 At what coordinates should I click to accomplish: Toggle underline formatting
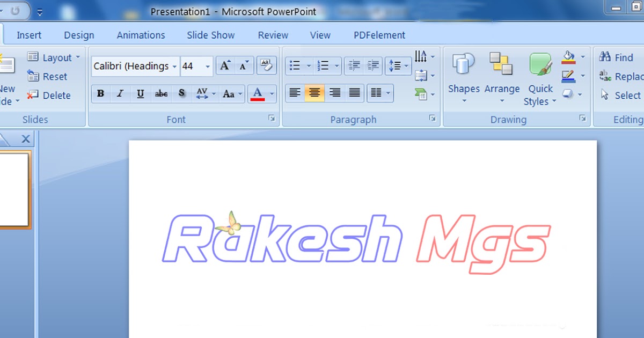pyautogui.click(x=140, y=93)
